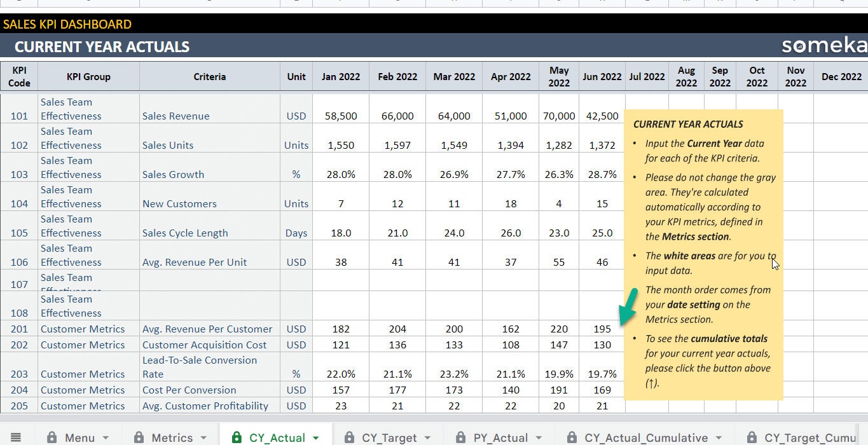Click the someka logo

824,46
